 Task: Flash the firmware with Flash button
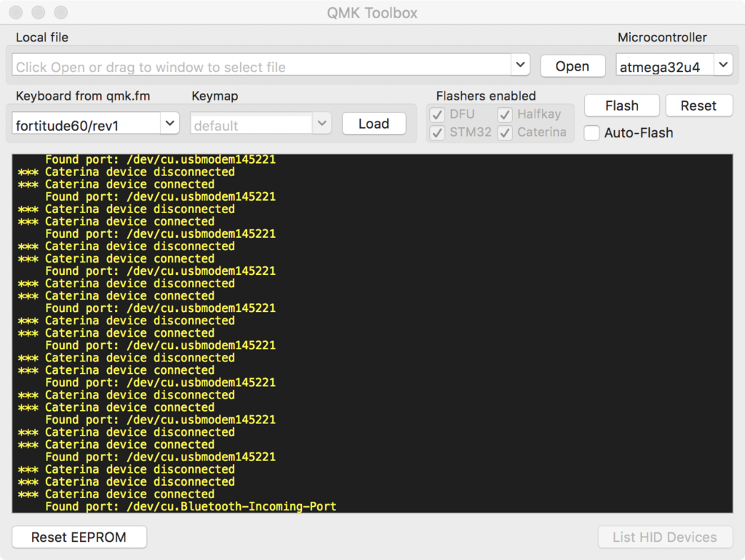(621, 105)
